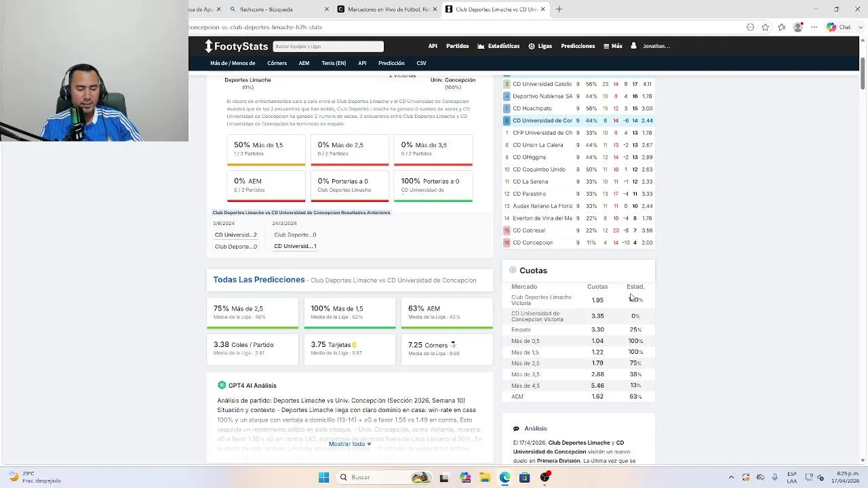Click the taskbar Buscar search box
Screen dimensions: 868x488
(383, 477)
